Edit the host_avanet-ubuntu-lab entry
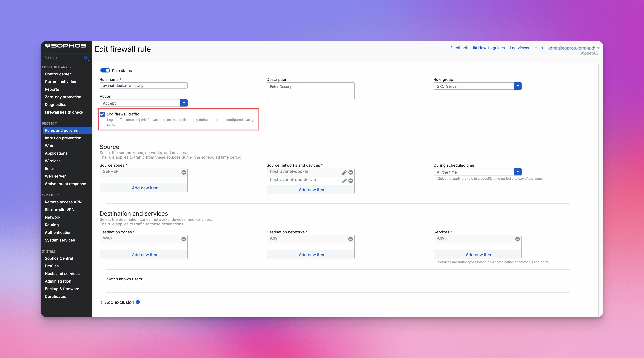 pos(344,181)
